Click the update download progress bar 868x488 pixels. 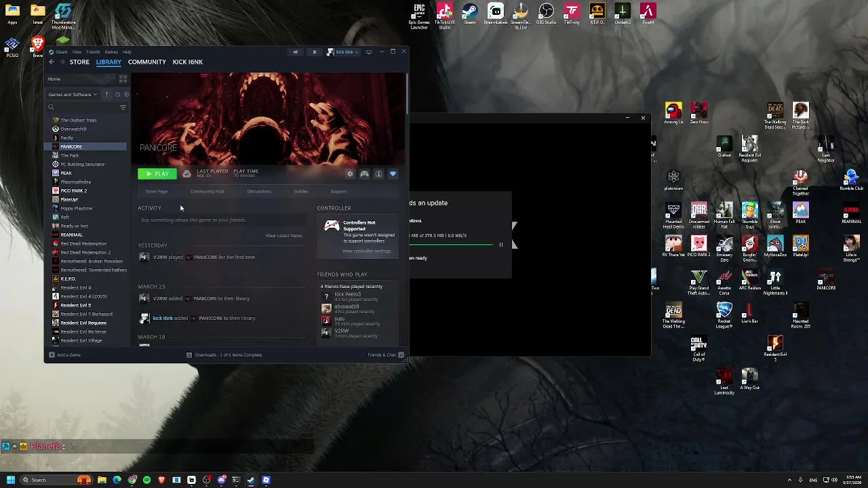pyautogui.click(x=451, y=245)
